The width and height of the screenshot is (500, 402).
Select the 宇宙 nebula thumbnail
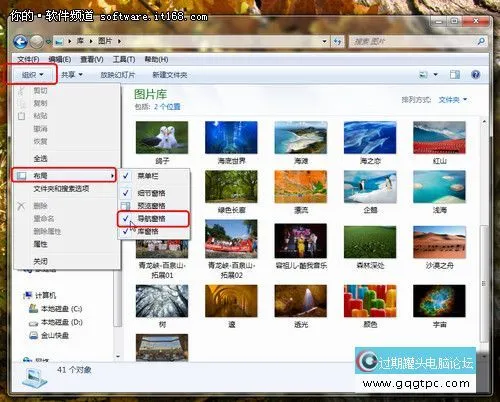[x=439, y=301]
